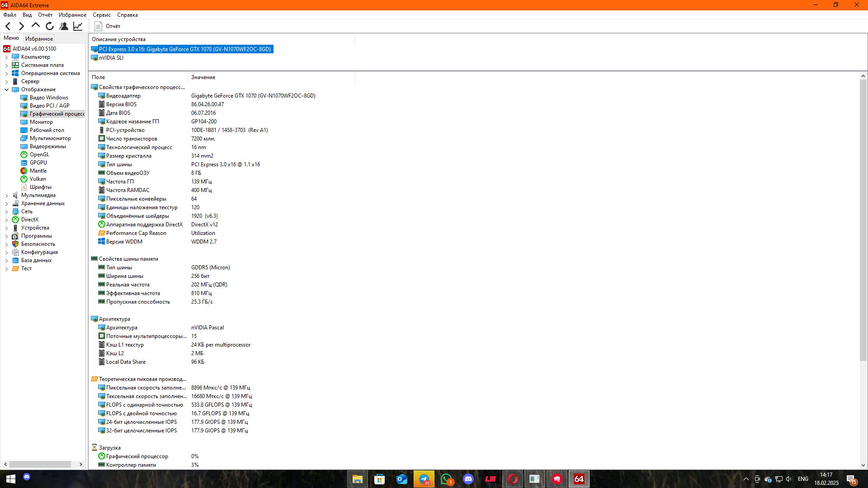Click the Mantle icon in the tree
Image resolution: width=868 pixels, height=488 pixels.
tap(24, 171)
